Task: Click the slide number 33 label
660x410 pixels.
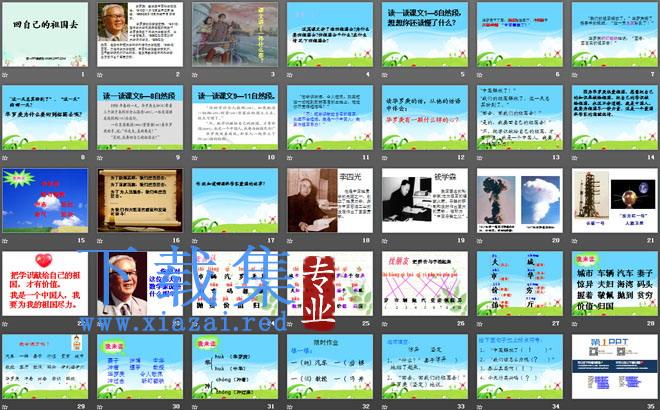Action: point(460,406)
